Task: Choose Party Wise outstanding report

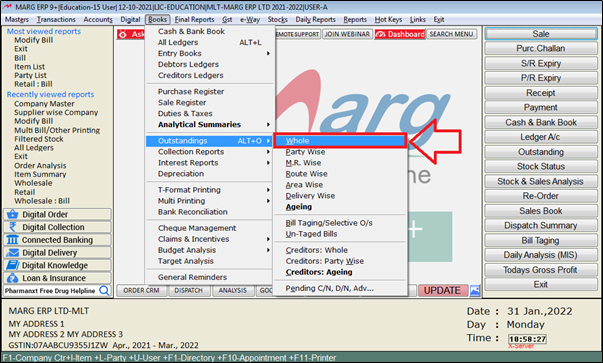Action: click(305, 152)
